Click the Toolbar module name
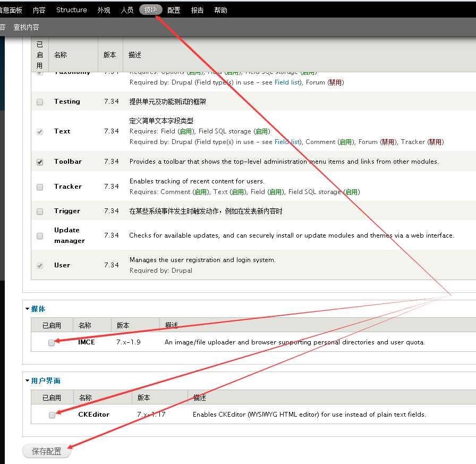 (68, 162)
